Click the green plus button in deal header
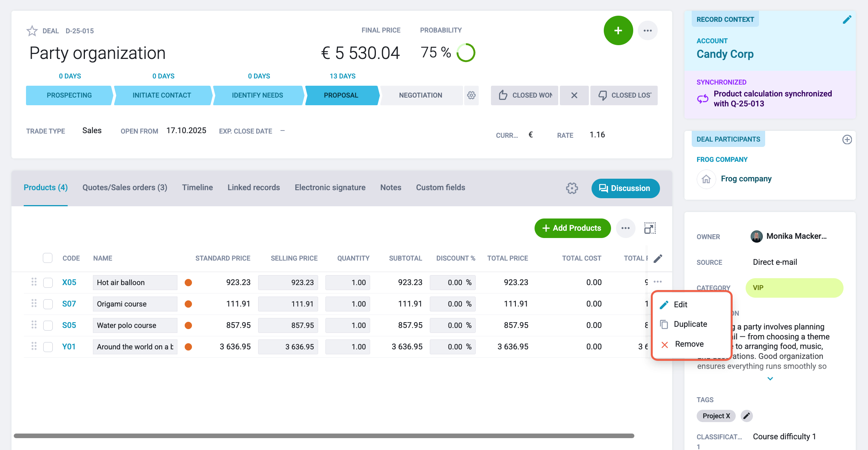Viewport: 868px width, 450px height. tap(618, 31)
